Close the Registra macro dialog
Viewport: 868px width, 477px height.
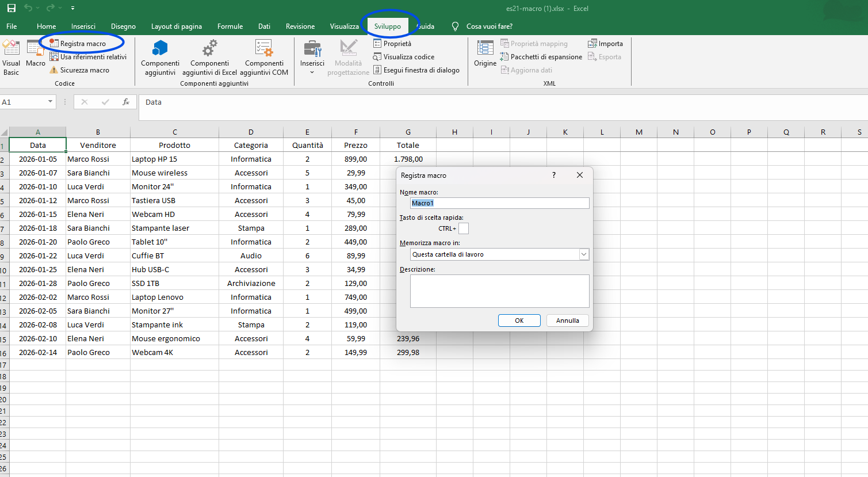click(x=580, y=175)
